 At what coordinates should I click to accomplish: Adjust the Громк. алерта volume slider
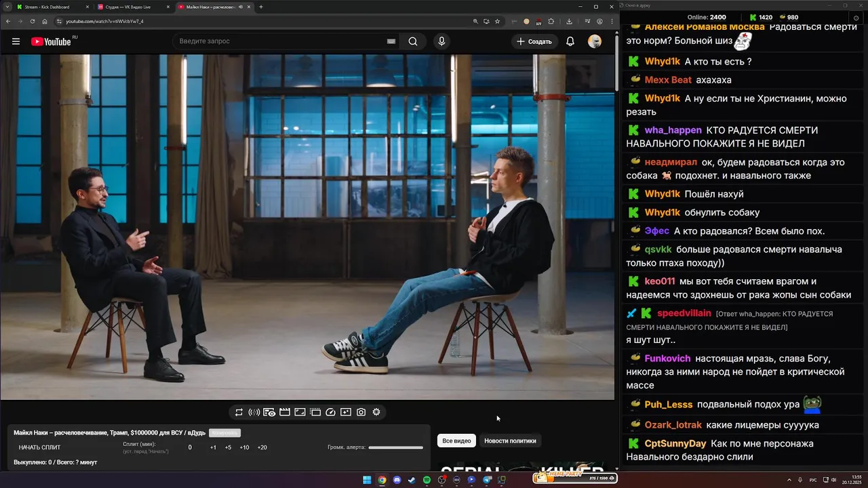point(396,447)
